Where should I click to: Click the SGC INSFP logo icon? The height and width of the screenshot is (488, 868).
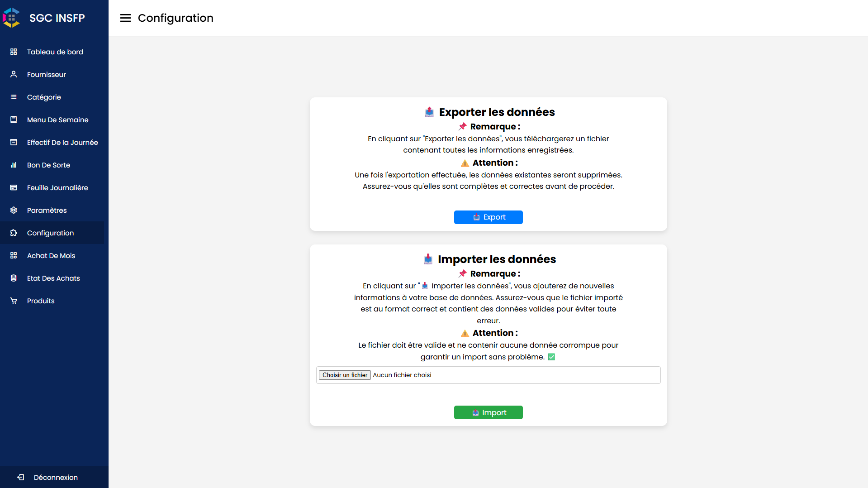pos(11,18)
